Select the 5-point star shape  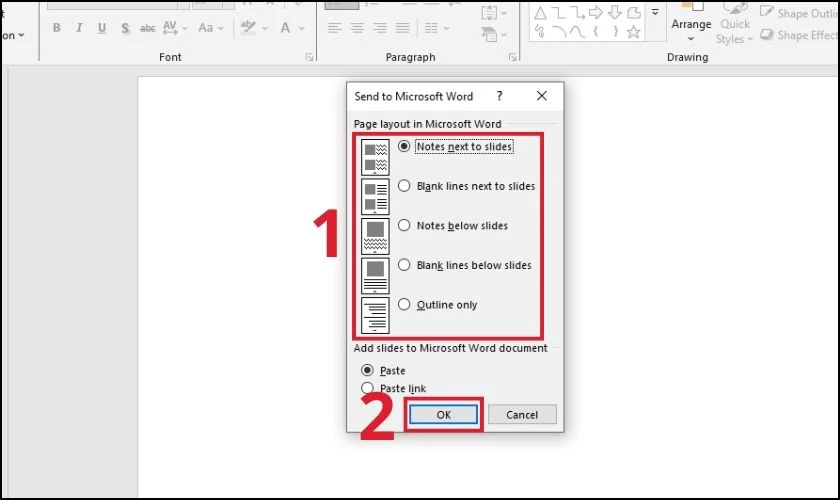634,32
